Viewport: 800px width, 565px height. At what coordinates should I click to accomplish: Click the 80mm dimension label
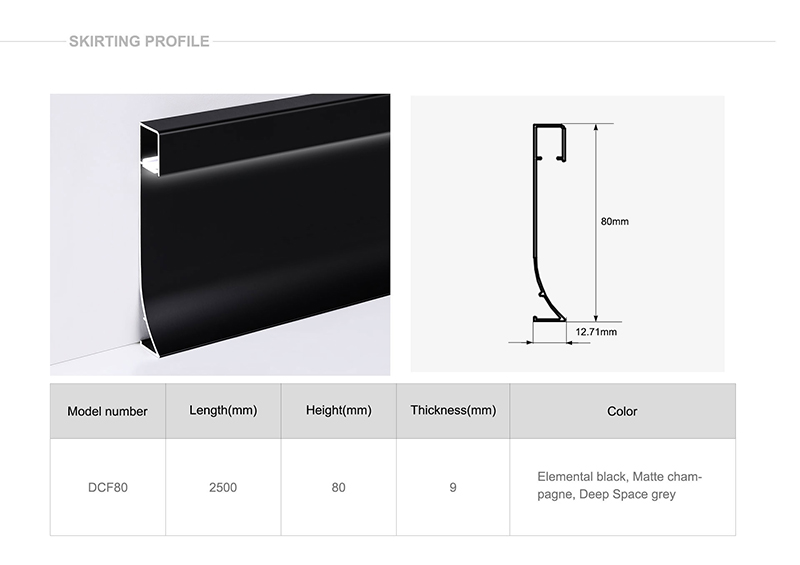pyautogui.click(x=614, y=221)
